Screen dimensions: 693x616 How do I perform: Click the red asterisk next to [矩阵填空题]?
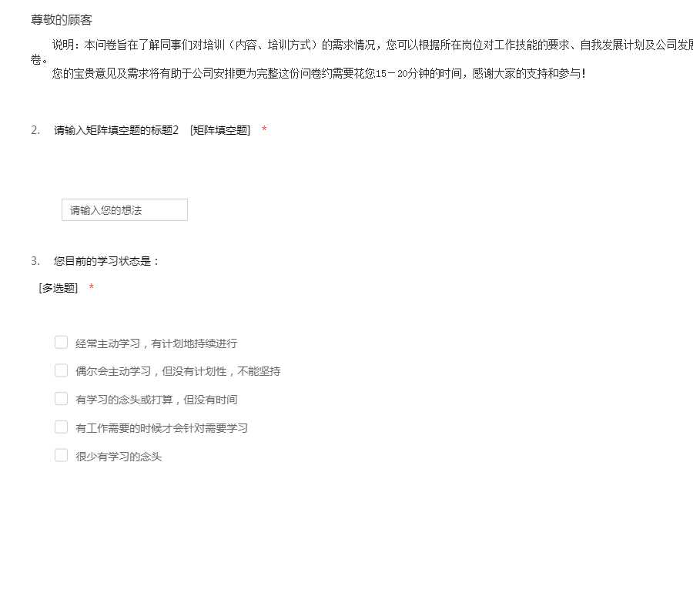pyautogui.click(x=264, y=130)
